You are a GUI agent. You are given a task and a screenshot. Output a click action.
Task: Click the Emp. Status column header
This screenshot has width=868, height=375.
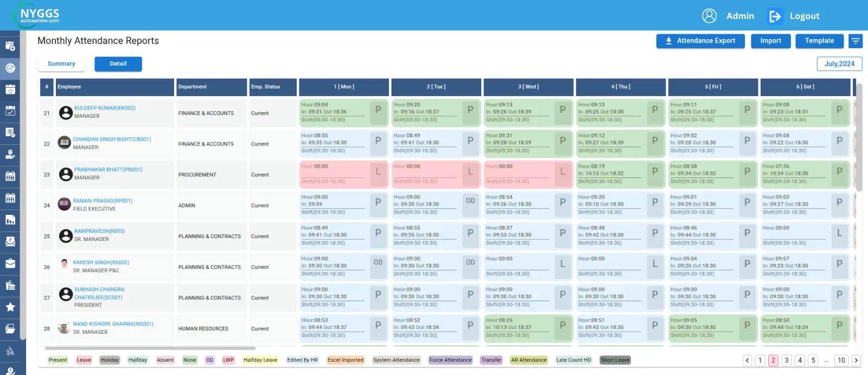[273, 87]
